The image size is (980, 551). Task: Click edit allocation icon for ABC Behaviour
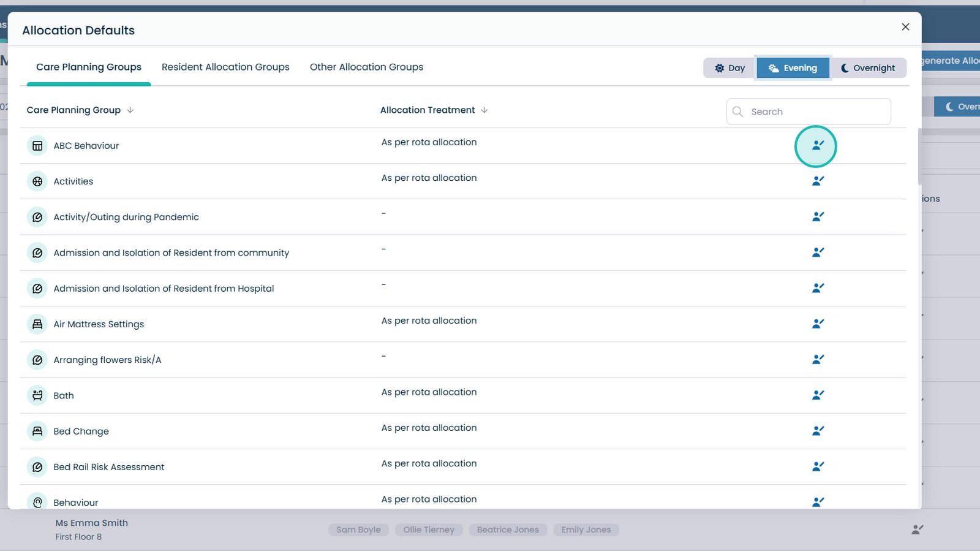pos(817,146)
